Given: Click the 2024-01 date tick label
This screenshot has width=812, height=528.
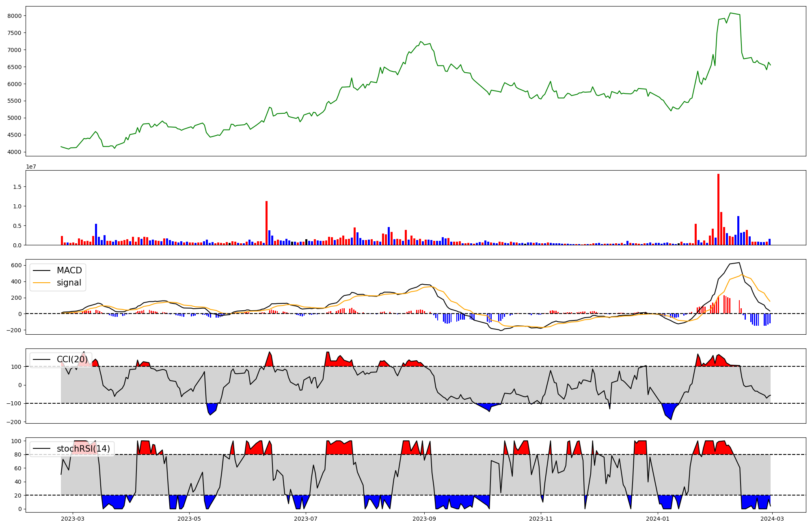Looking at the screenshot, I should (657, 518).
